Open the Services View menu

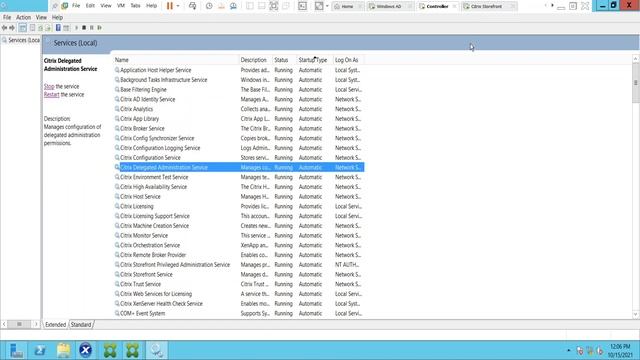(41, 18)
